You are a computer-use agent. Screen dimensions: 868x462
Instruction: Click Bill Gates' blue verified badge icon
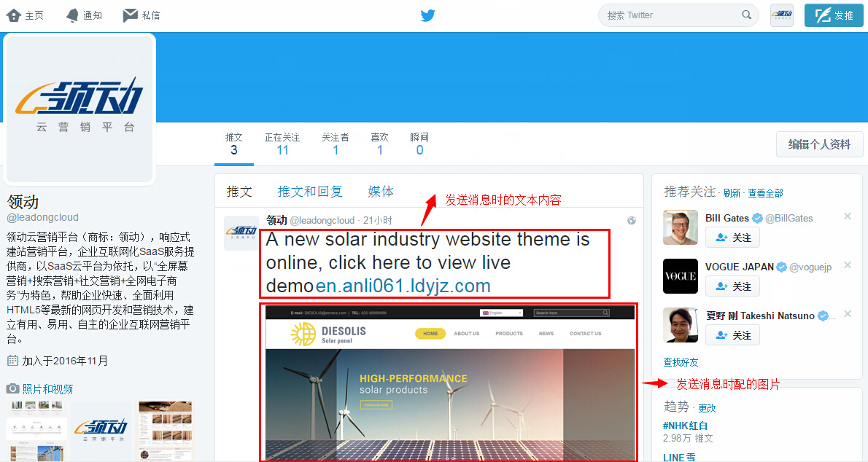pos(758,218)
